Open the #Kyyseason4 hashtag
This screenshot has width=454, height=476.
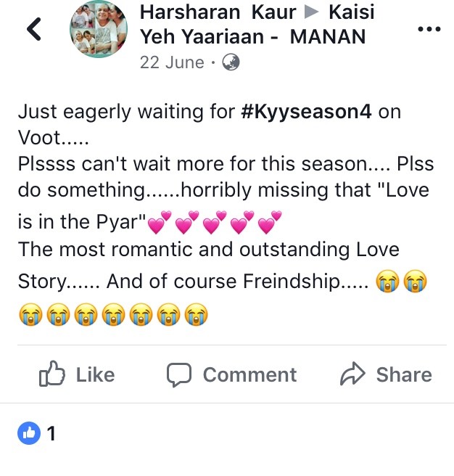click(306, 112)
